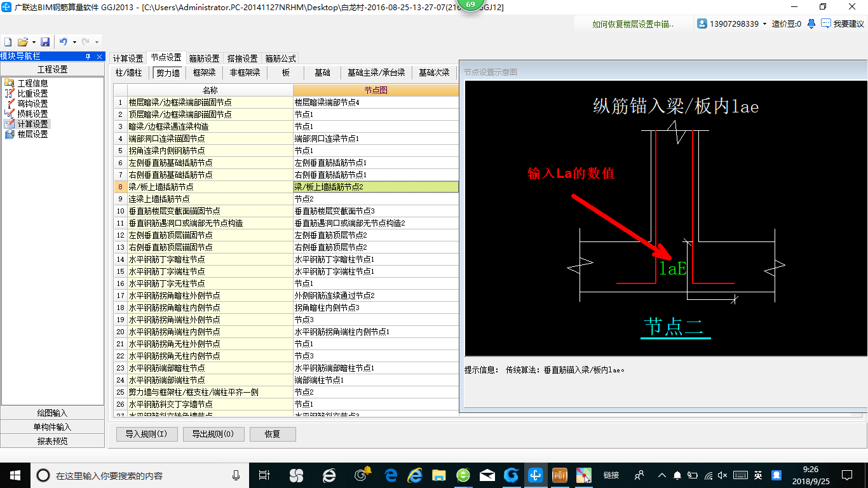Pin the 模块导航栏 panel
Image resolution: width=868 pixels, height=488 pixels.
88,57
